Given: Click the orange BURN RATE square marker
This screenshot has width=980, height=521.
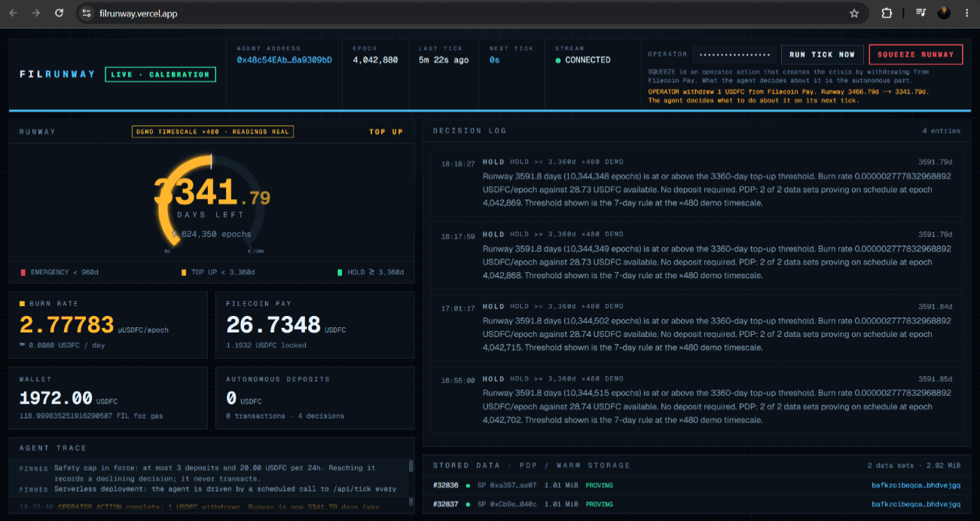Looking at the screenshot, I should click(x=22, y=303).
